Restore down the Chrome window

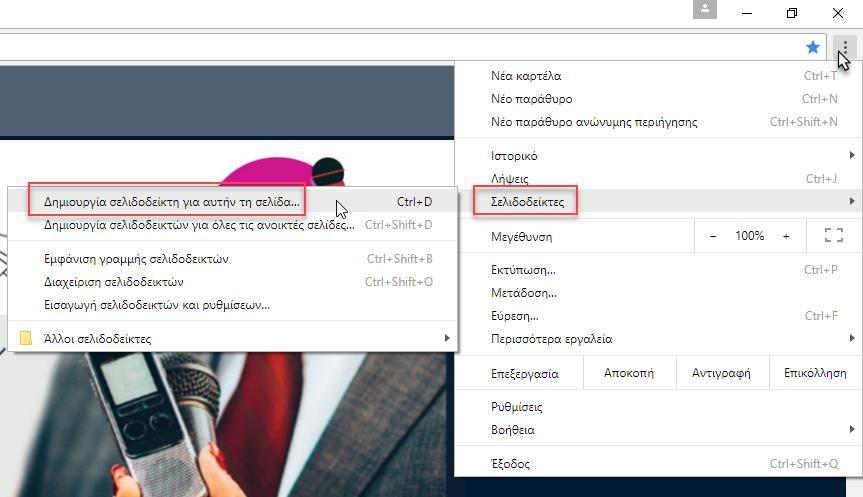[x=792, y=13]
